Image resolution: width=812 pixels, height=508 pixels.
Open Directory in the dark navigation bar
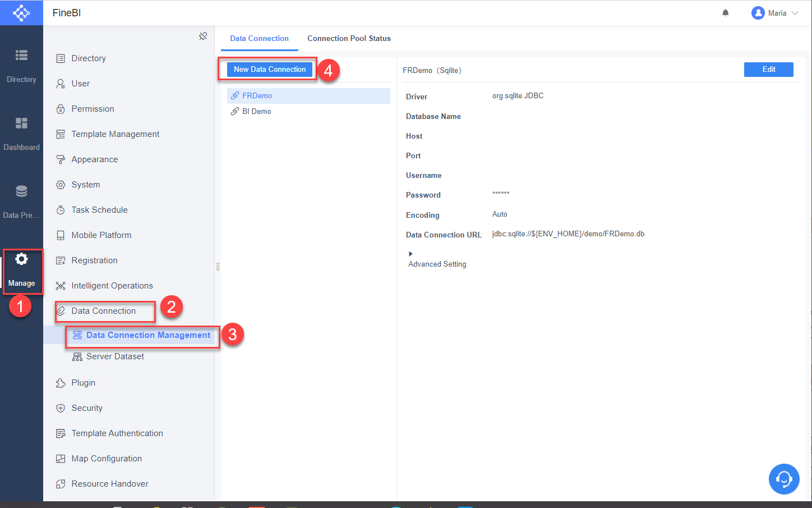(21, 66)
